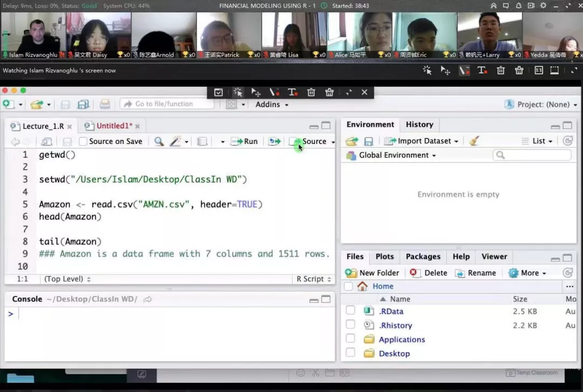Image resolution: width=583 pixels, height=392 pixels.
Task: Select the ClassIn pen drawing tool
Action: click(464, 70)
